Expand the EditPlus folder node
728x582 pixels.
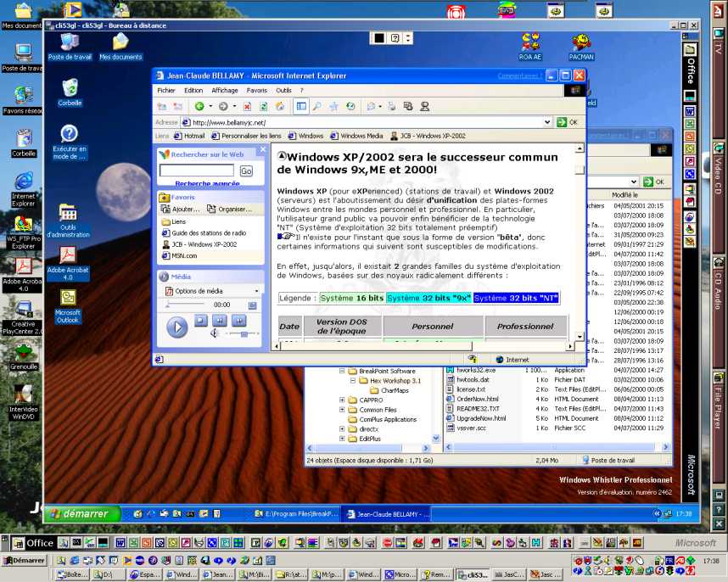pos(342,439)
